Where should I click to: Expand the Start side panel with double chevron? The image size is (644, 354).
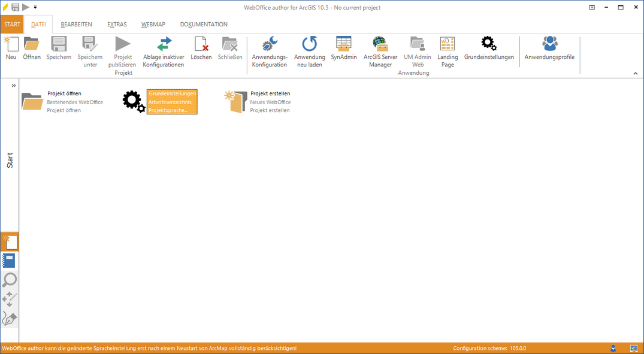click(x=13, y=86)
